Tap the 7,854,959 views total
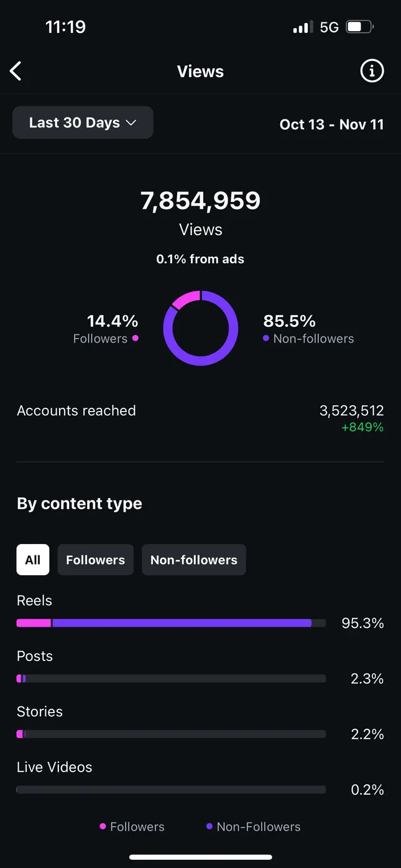The height and width of the screenshot is (868, 401). point(200,201)
